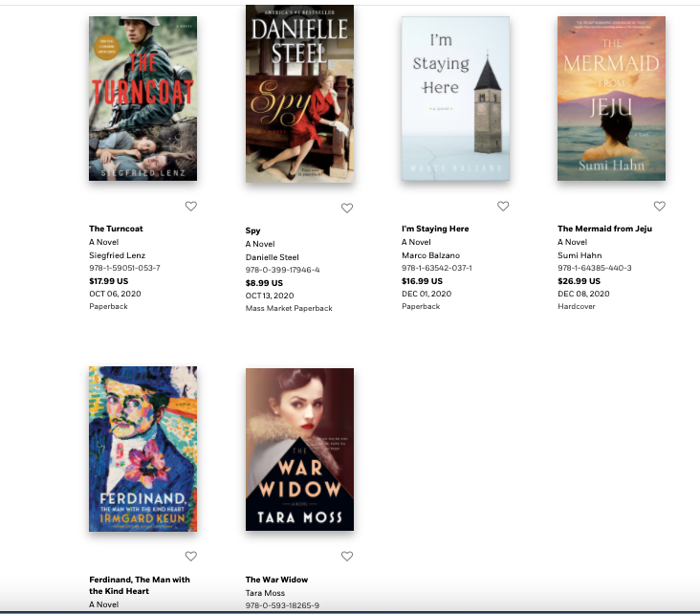This screenshot has height=614, width=700.
Task: Select author name Tara Moss
Action: pos(265,593)
